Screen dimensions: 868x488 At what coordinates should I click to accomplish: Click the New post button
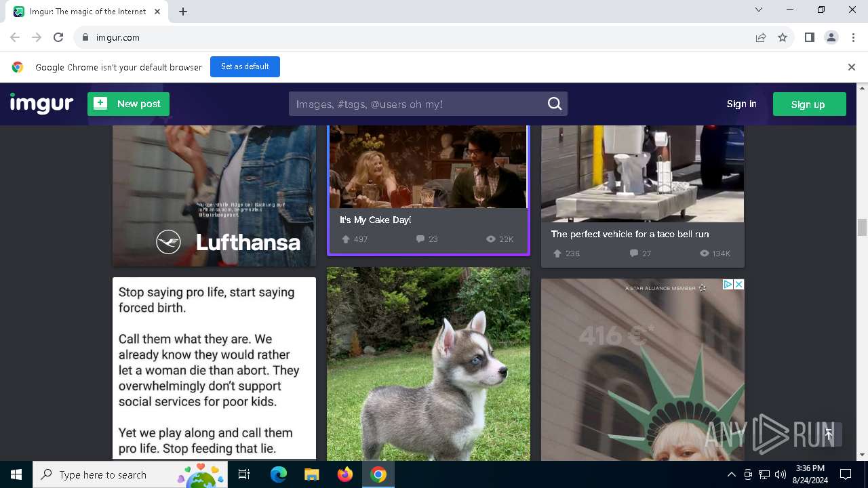tap(128, 104)
